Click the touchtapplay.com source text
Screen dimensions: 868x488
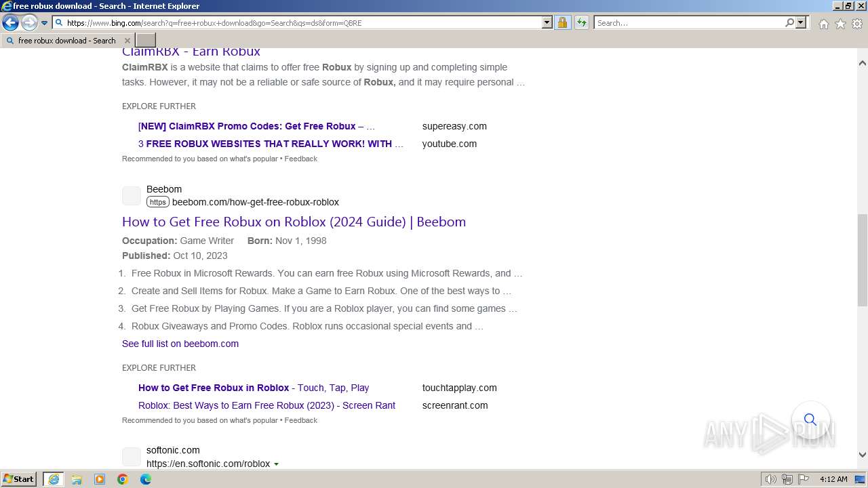coord(460,388)
